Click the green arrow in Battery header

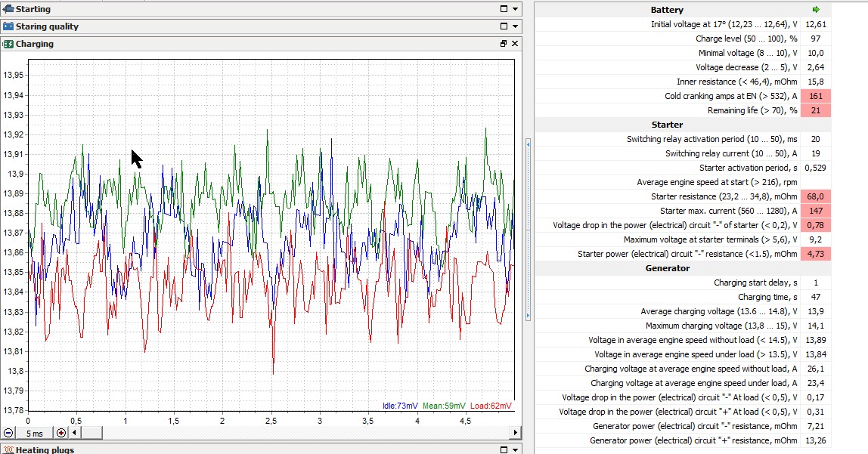coord(816,9)
